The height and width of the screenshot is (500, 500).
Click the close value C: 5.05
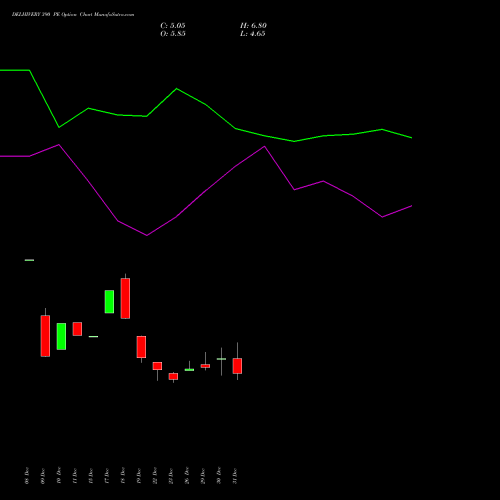pos(173,26)
